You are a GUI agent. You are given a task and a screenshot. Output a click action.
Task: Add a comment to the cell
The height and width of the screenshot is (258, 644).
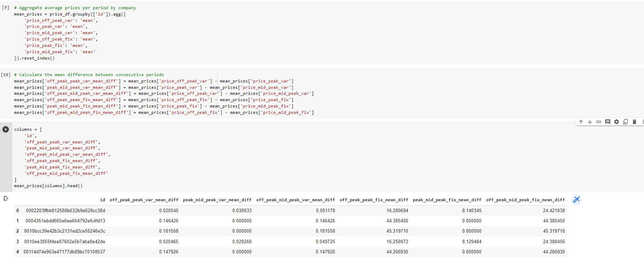[x=607, y=122]
